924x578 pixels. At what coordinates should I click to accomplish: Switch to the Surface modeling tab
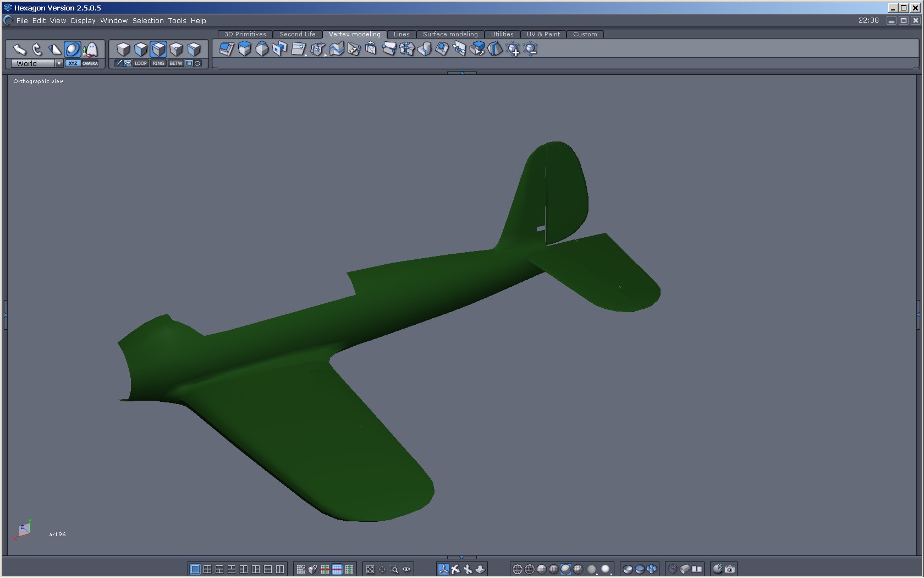coord(450,34)
